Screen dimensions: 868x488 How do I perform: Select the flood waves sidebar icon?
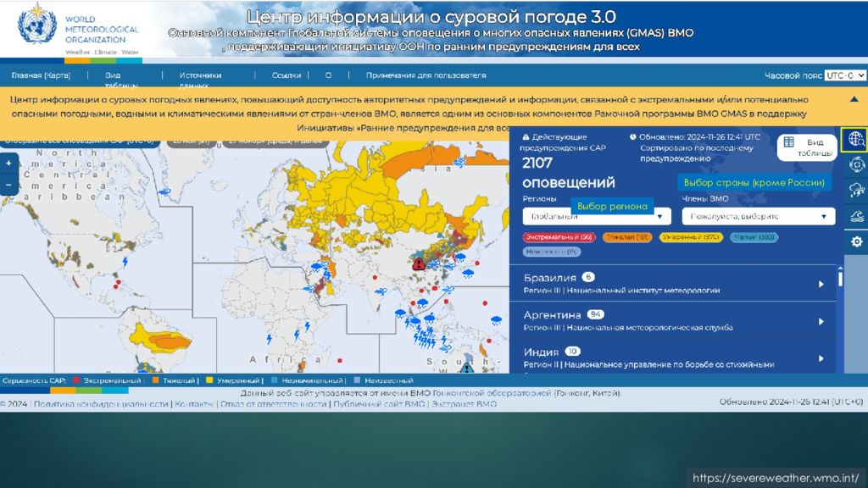coord(856,216)
